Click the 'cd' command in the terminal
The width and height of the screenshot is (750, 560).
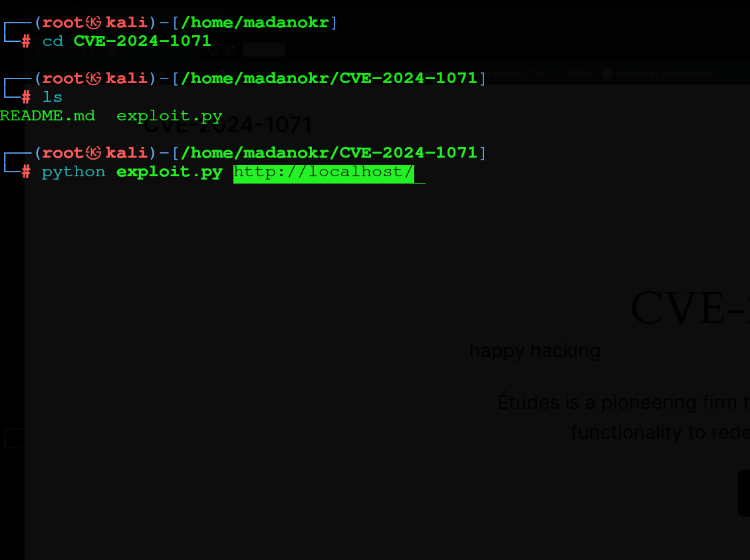pyautogui.click(x=53, y=41)
